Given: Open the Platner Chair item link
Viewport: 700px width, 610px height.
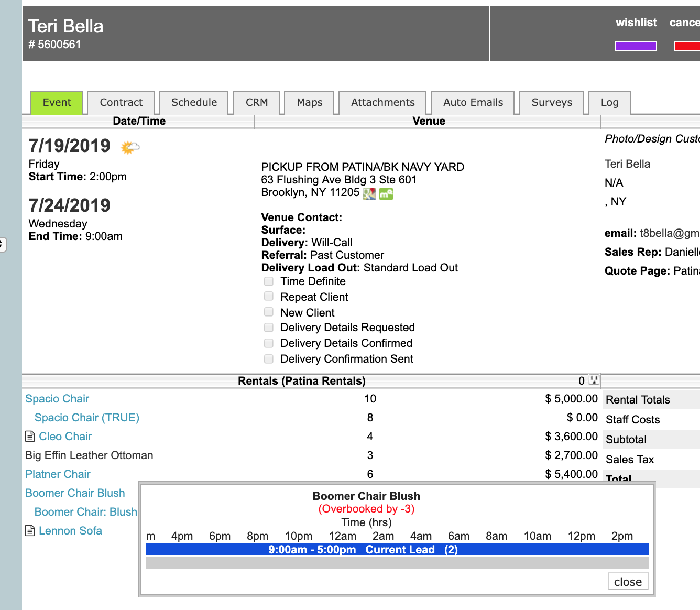Looking at the screenshot, I should 58,474.
